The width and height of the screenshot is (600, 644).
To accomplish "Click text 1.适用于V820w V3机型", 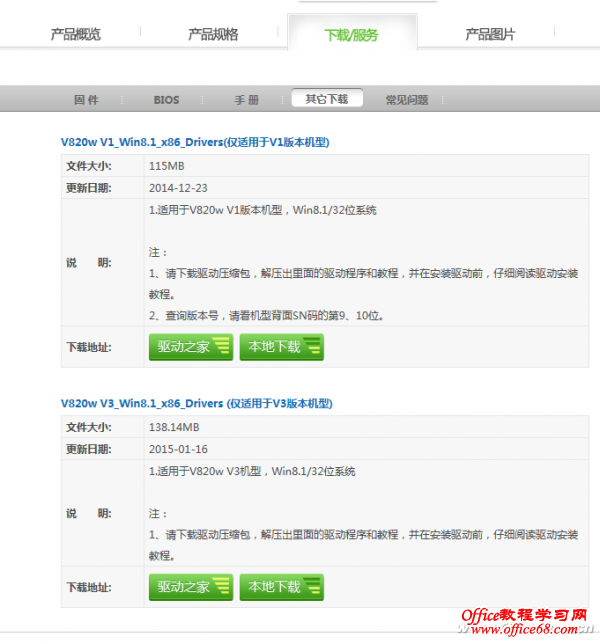I will [252, 471].
